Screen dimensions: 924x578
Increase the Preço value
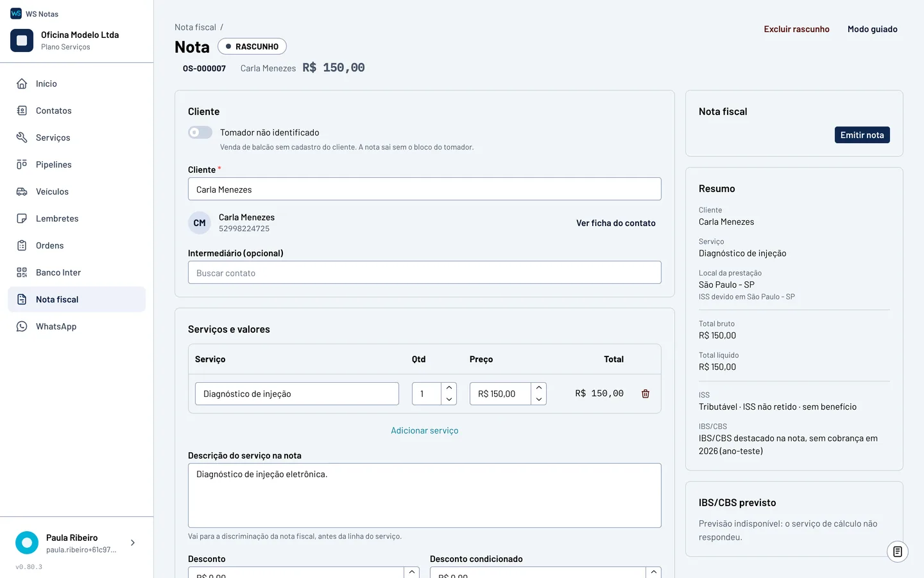[x=539, y=388]
